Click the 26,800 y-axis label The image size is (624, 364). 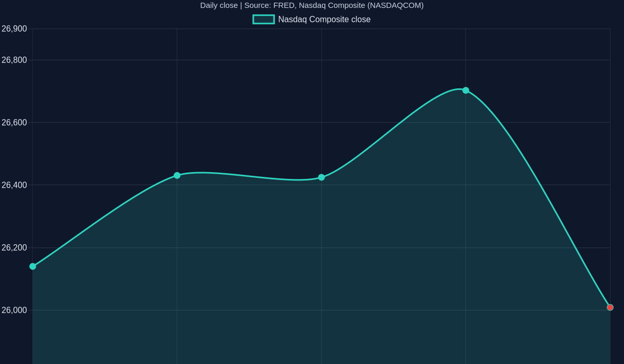tap(14, 60)
